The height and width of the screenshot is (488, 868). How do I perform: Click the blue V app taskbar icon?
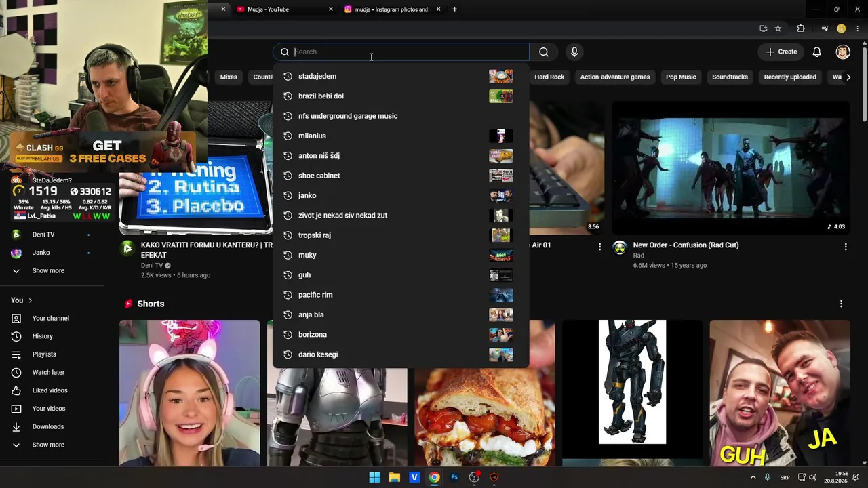coord(414,477)
